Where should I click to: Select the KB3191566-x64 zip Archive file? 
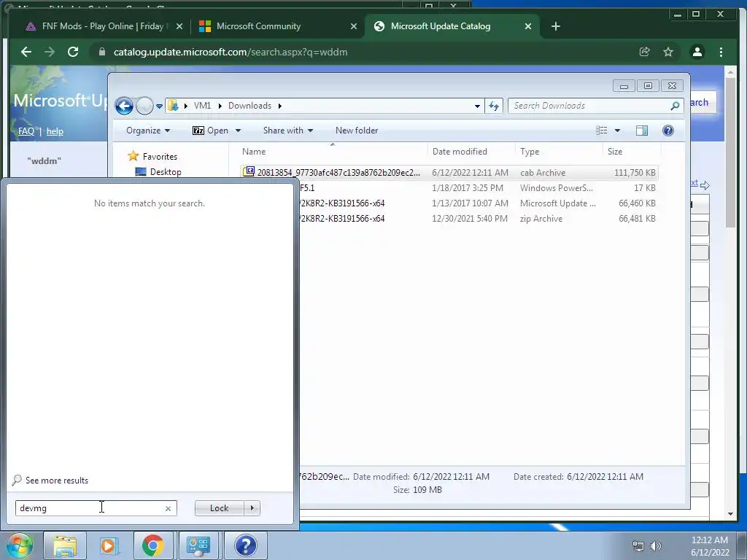[479, 219]
